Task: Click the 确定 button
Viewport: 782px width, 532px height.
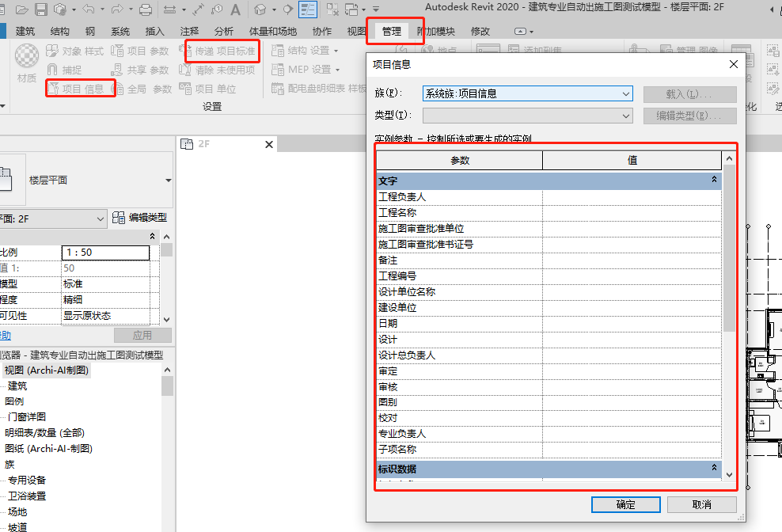Action: click(625, 504)
